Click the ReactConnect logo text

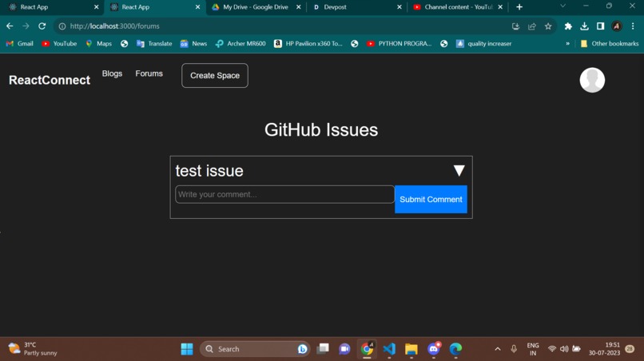pos(50,80)
